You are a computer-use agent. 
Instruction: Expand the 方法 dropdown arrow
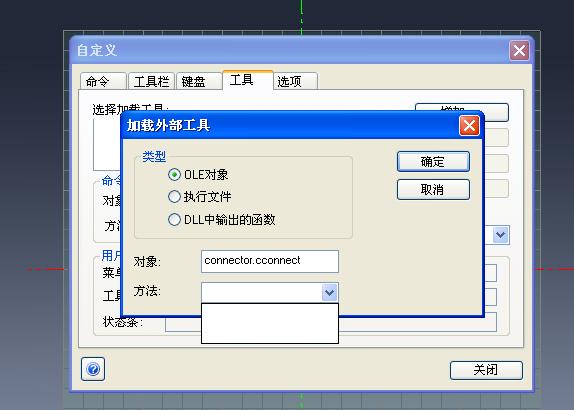[329, 292]
